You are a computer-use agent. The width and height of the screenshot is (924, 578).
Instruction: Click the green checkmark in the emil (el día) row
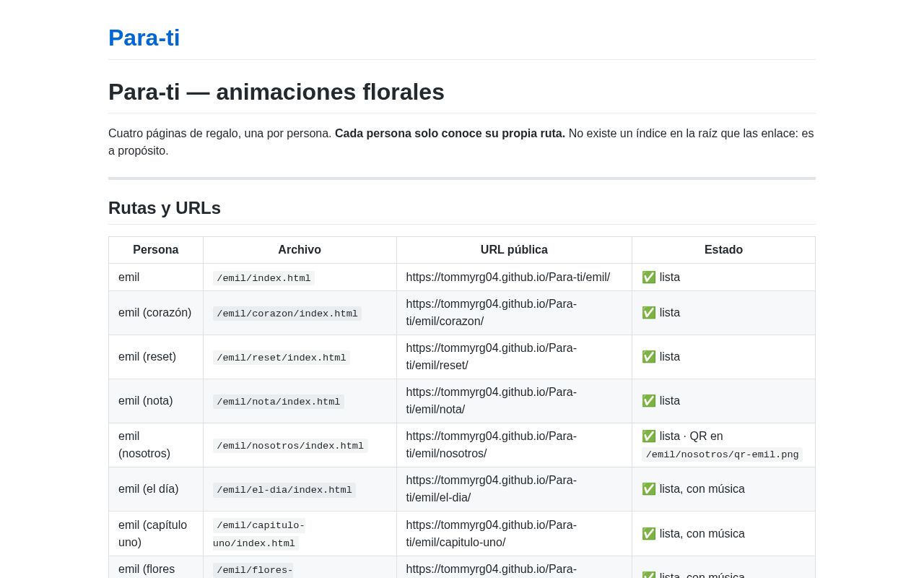(x=649, y=489)
